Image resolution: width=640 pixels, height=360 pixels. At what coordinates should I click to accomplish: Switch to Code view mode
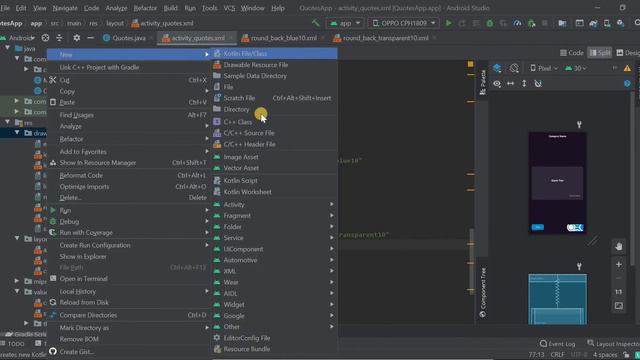click(572, 53)
